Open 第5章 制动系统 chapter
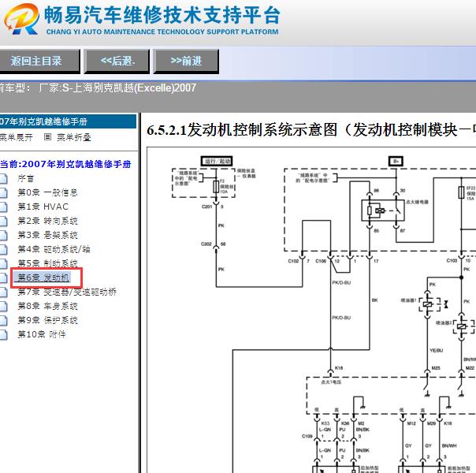The image size is (476, 473). 47,263
